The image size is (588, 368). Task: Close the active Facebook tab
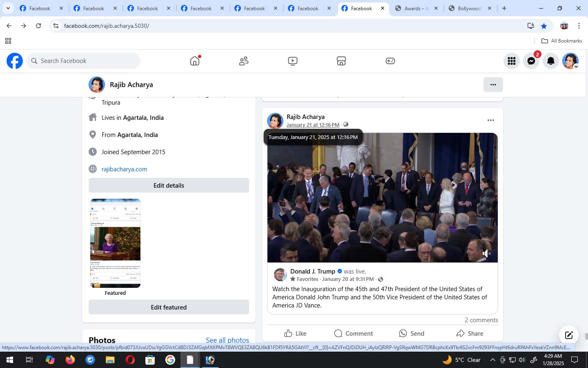click(x=383, y=8)
